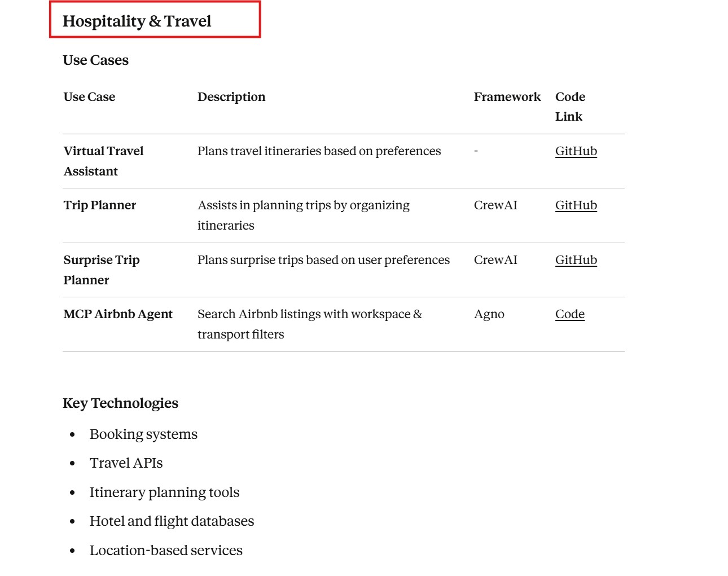Click the Booking systems list item
Screen dimensions: 728x576
143,434
